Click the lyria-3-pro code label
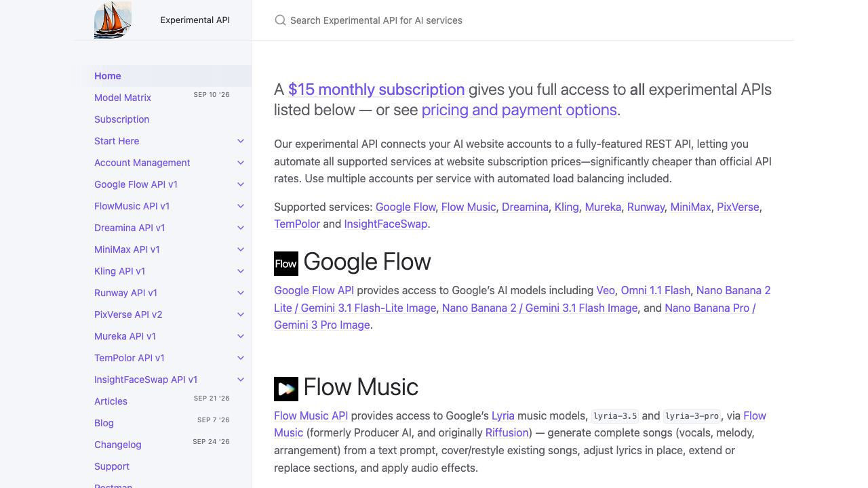 tap(692, 416)
